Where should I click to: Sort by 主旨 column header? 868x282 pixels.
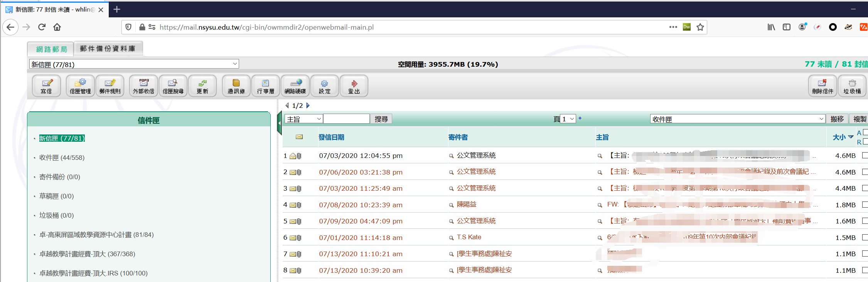click(602, 137)
